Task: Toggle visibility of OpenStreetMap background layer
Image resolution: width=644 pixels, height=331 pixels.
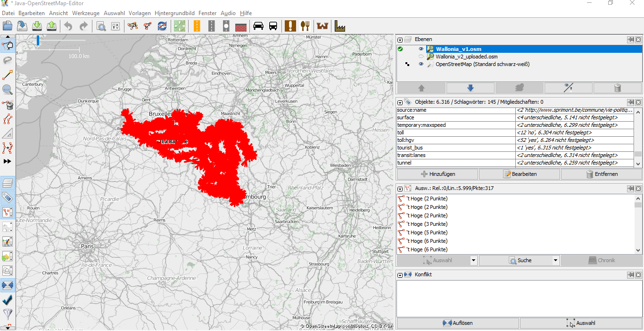Action: 421,64
